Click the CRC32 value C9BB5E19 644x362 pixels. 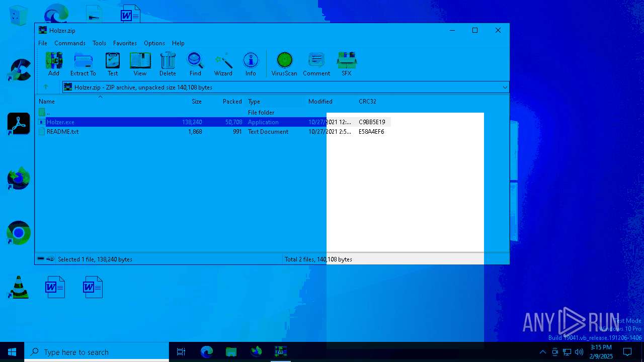[372, 122]
